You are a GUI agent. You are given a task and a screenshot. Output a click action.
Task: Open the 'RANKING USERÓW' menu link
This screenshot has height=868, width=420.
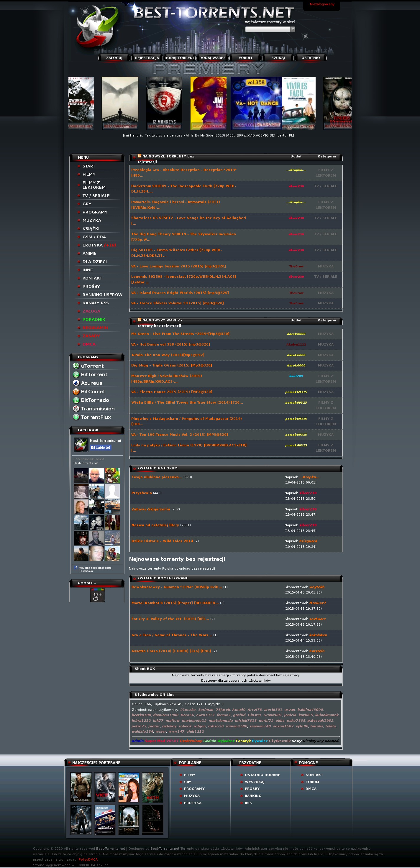[102, 295]
